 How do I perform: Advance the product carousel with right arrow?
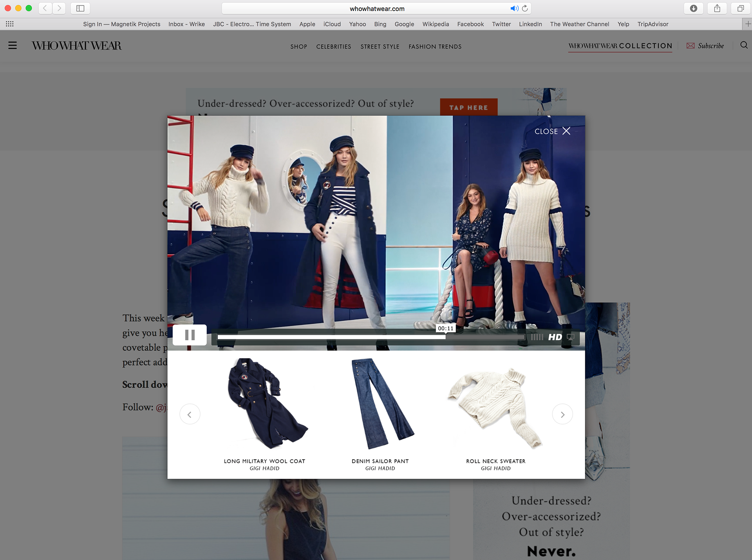tap(562, 414)
